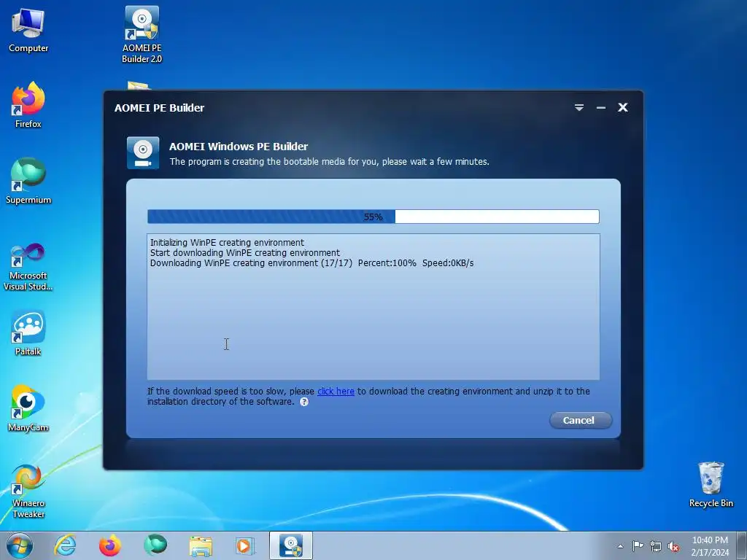Open the Action Center flag icon

click(x=638, y=546)
